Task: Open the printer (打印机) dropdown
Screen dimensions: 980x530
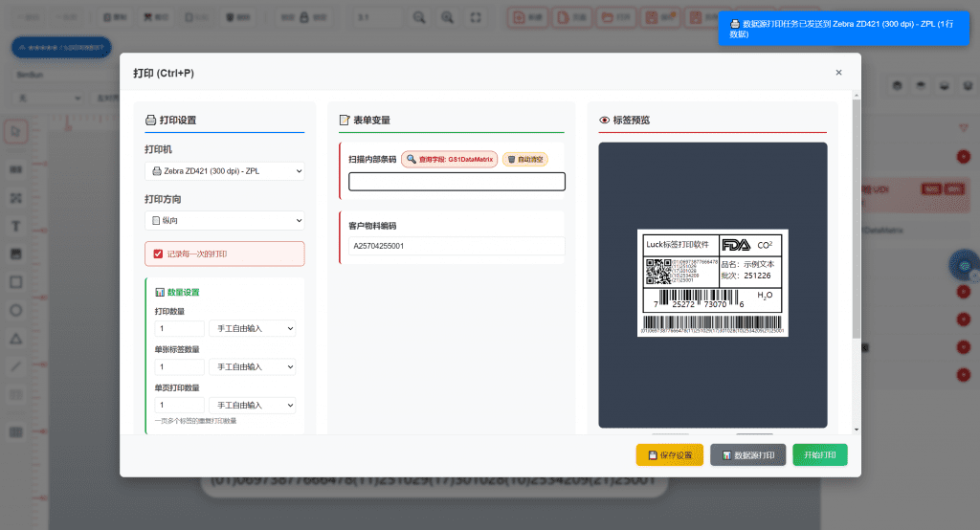Action: [x=225, y=171]
